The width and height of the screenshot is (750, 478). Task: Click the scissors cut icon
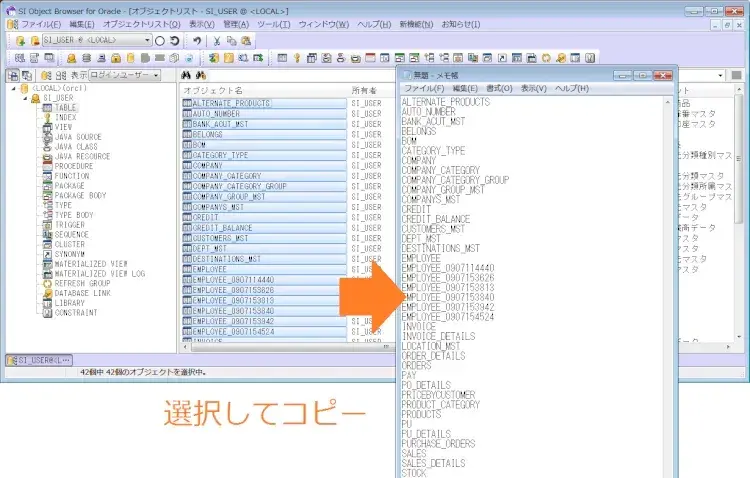pyautogui.click(x=217, y=41)
